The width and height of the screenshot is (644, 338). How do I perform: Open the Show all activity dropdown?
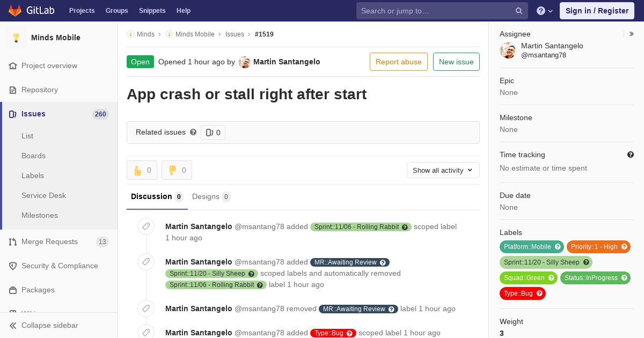[443, 170]
